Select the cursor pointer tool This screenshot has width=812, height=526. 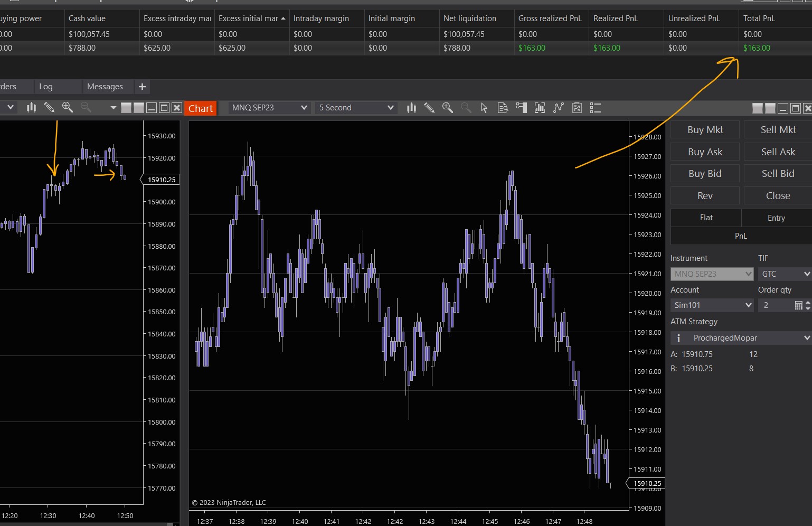tap(484, 108)
